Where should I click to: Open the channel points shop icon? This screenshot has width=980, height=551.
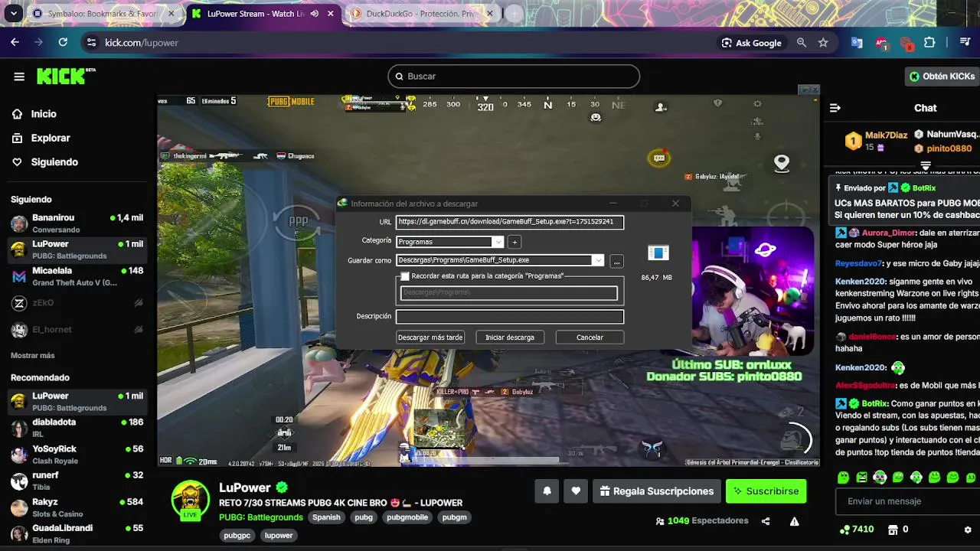pos(893,530)
